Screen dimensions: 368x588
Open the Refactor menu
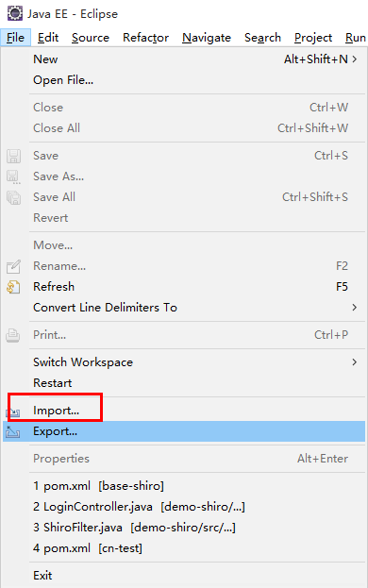(145, 38)
